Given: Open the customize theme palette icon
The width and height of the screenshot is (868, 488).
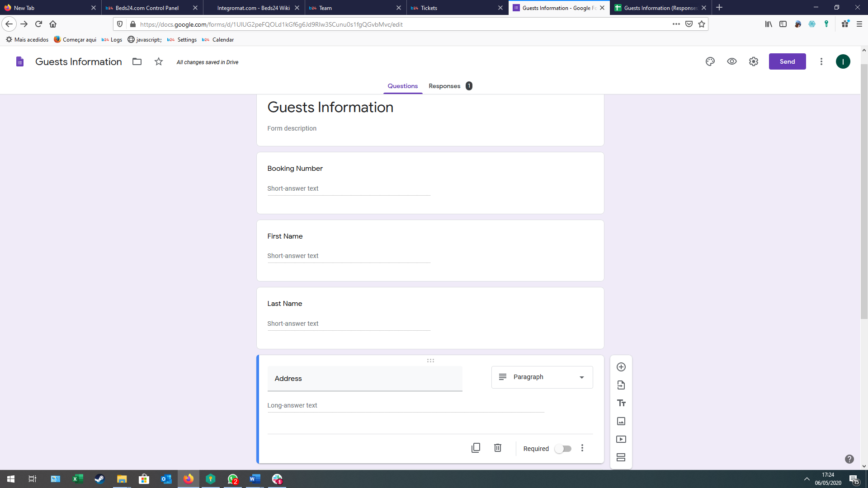Looking at the screenshot, I should click(710, 61).
